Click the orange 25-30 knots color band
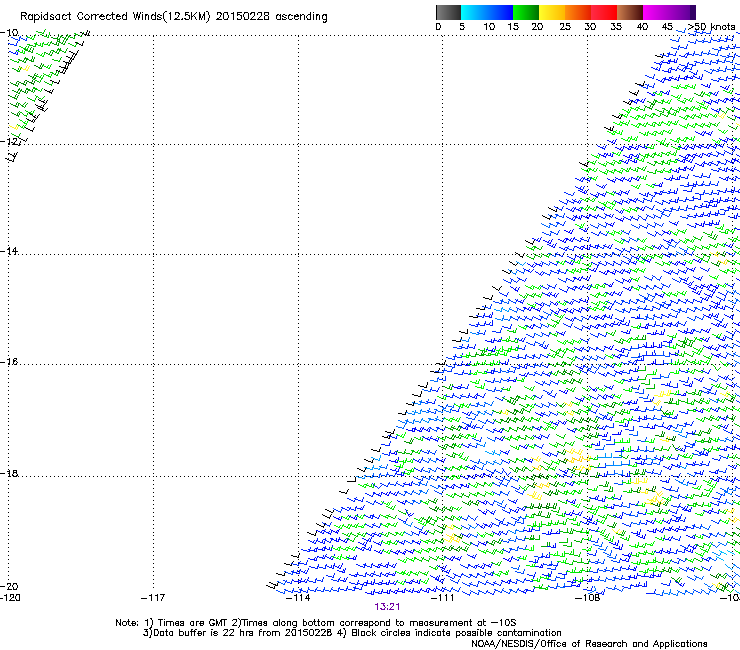The image size is (740, 650). (578, 12)
